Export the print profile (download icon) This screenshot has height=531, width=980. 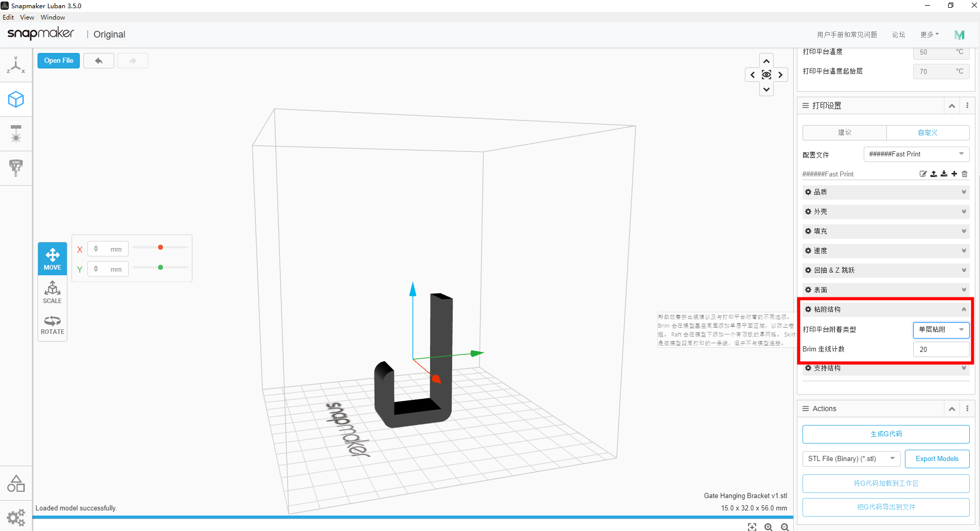coord(944,174)
